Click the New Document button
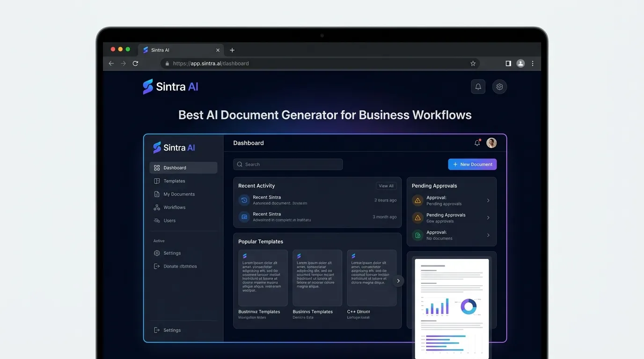Screen dimensions: 644x359 [x=472, y=165]
